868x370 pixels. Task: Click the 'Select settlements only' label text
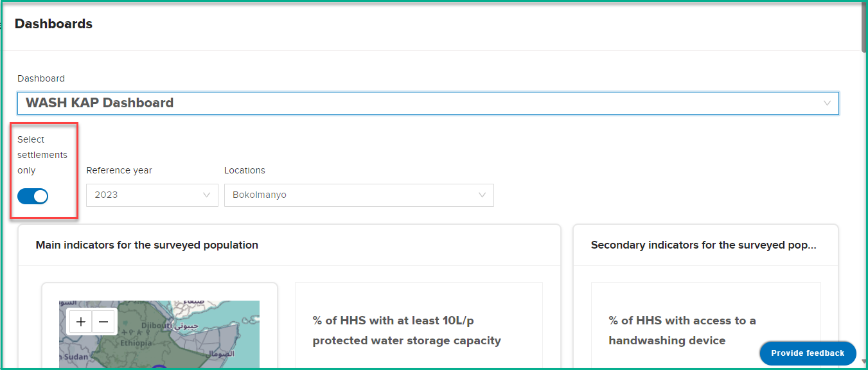[x=42, y=155]
